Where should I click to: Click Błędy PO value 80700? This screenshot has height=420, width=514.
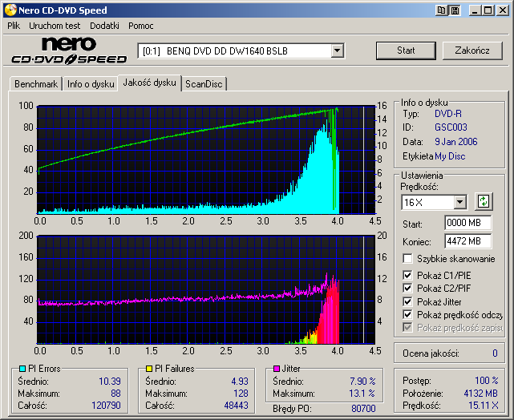click(363, 409)
